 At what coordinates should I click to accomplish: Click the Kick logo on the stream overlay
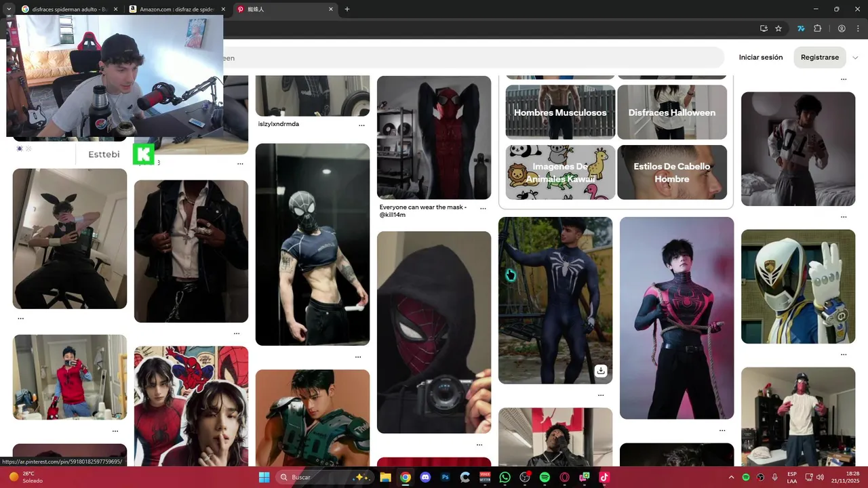(143, 154)
